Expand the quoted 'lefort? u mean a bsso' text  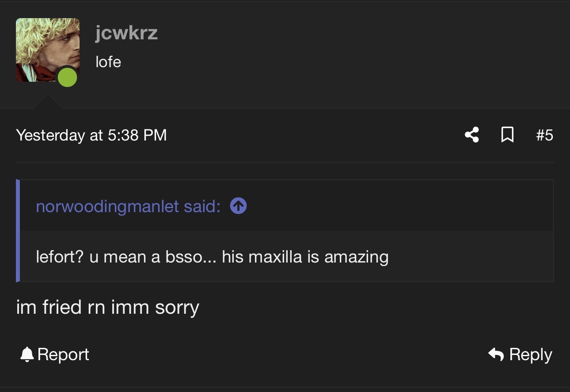[x=212, y=257]
